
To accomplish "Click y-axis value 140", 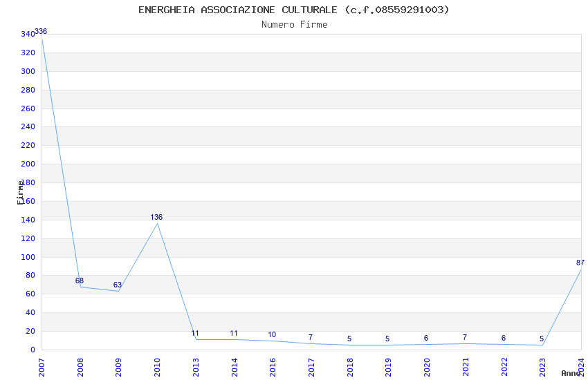I will point(28,220).
